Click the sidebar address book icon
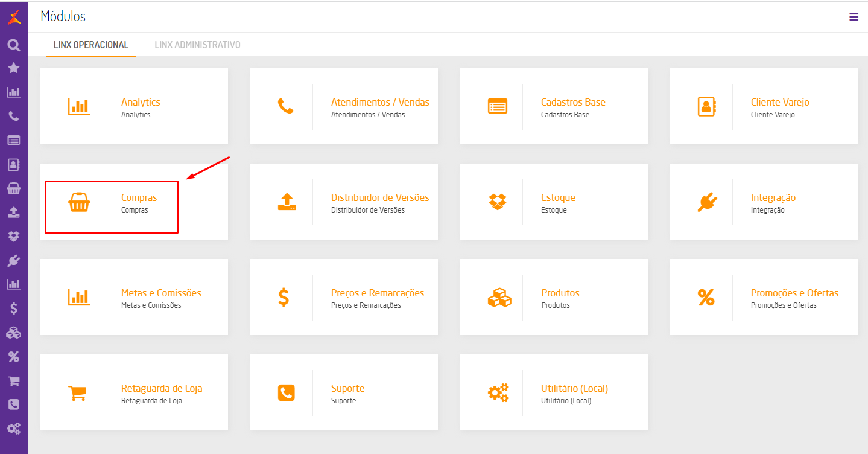 point(14,164)
